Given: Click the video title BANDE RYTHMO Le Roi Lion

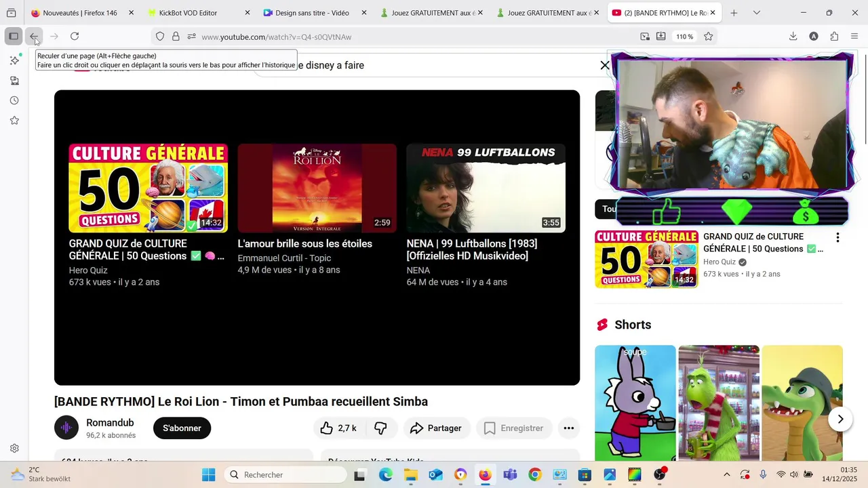Looking at the screenshot, I should coord(241,402).
